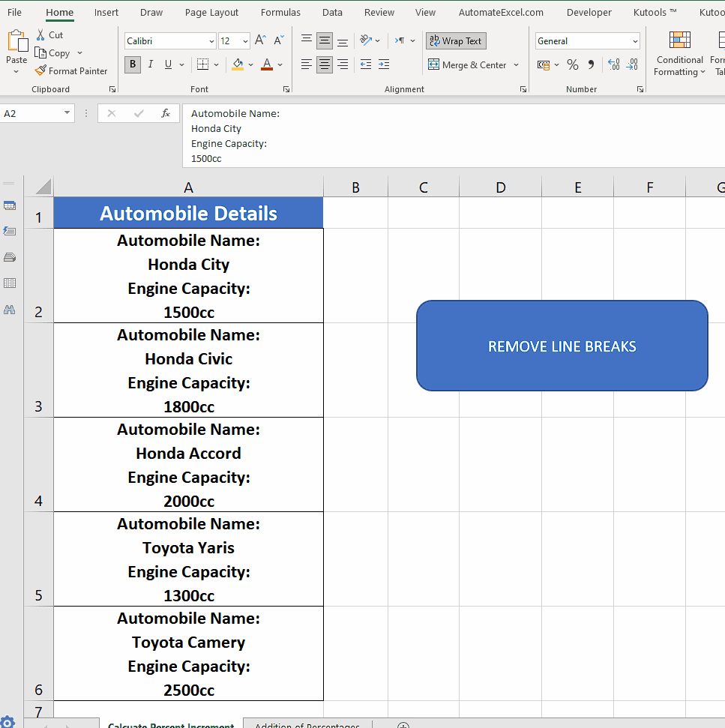Screen dimensions: 725x728
Task: Open the font size 12 dropdown
Action: tap(245, 41)
